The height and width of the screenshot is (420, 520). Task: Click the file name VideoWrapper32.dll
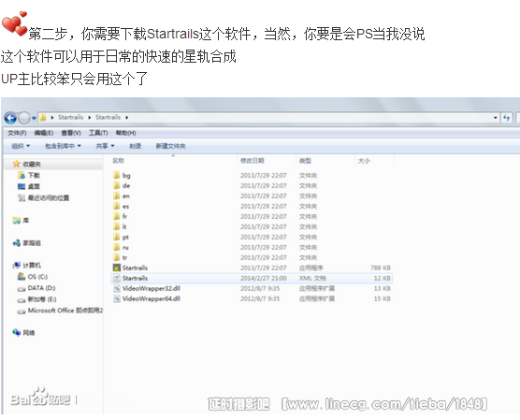(x=152, y=288)
